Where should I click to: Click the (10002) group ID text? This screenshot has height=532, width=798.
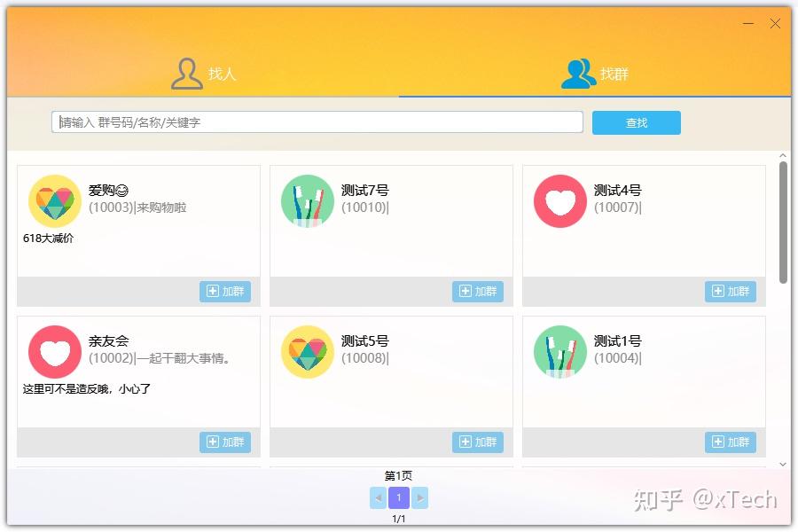click(159, 358)
